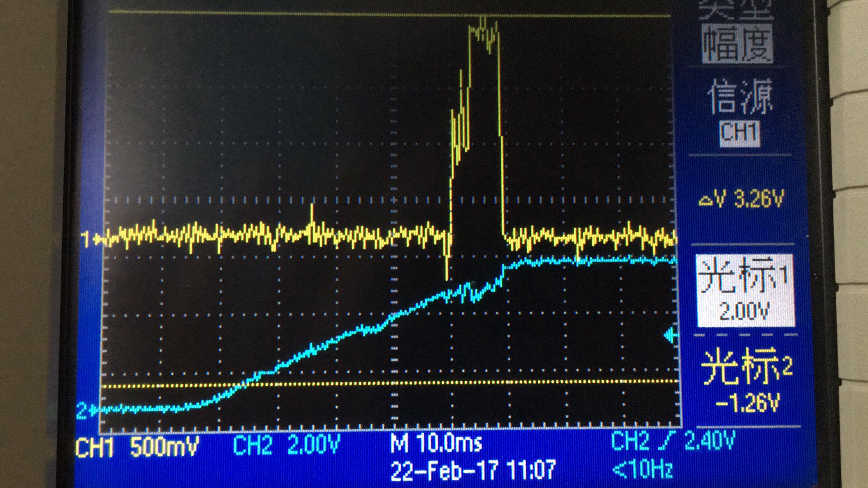The width and height of the screenshot is (868, 488).
Task: Click the -1.26V value under 光标2
Action: pos(748,402)
